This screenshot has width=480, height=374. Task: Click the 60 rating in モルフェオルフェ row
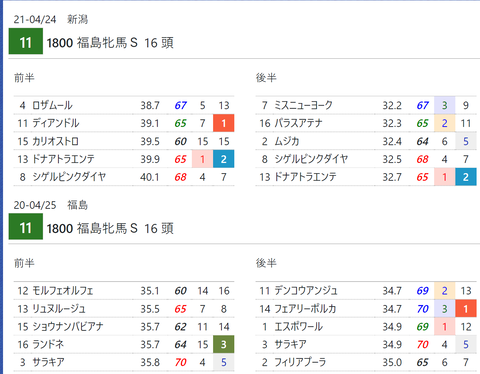(181, 291)
